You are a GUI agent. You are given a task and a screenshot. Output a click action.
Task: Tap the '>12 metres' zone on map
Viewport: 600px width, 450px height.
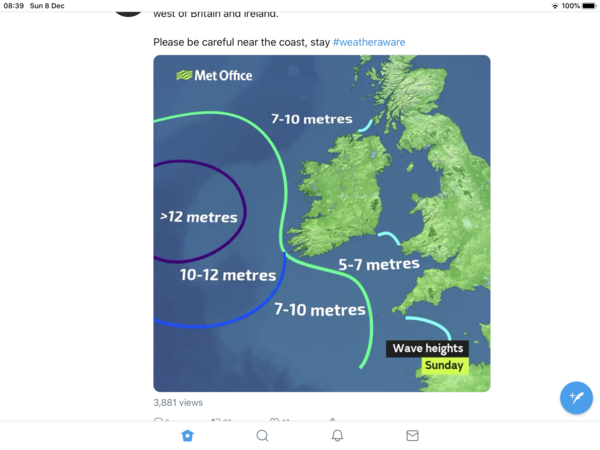pyautogui.click(x=199, y=217)
